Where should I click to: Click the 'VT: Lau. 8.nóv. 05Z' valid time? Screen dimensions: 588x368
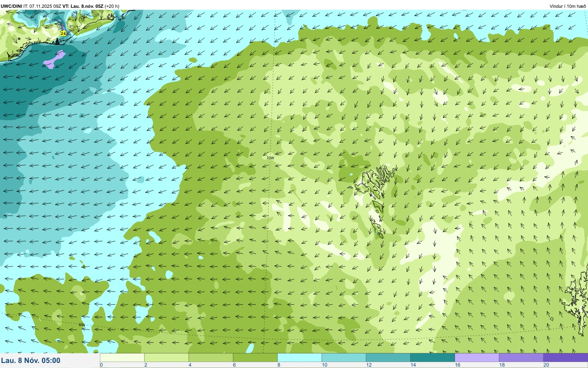pos(83,6)
